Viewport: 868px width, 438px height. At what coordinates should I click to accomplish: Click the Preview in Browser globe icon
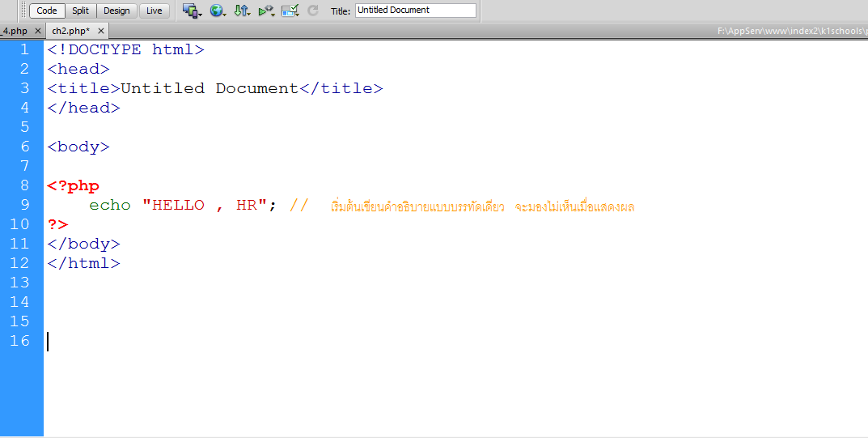pyautogui.click(x=217, y=11)
